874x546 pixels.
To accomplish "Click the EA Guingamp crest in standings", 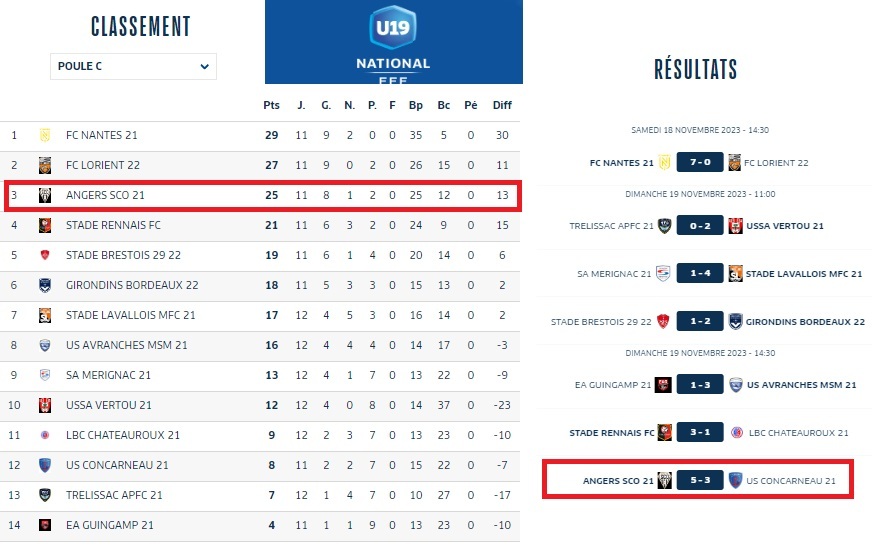I will click(x=45, y=525).
